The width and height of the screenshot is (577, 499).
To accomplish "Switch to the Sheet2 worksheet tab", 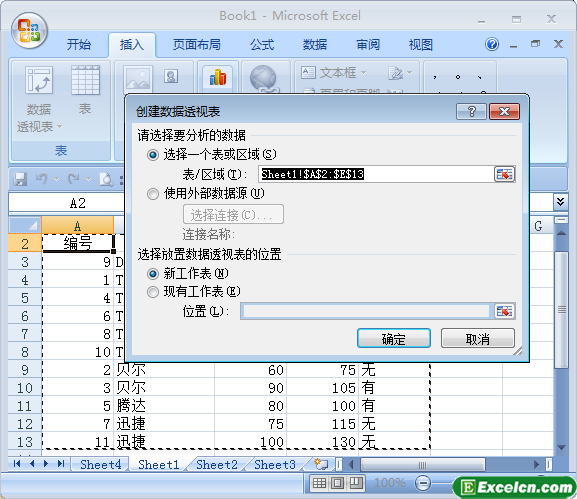I will [x=217, y=465].
